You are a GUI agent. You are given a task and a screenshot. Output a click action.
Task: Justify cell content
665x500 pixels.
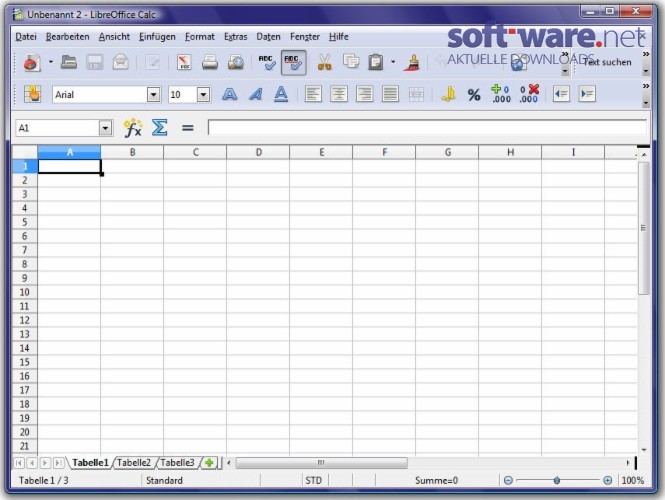(390, 94)
